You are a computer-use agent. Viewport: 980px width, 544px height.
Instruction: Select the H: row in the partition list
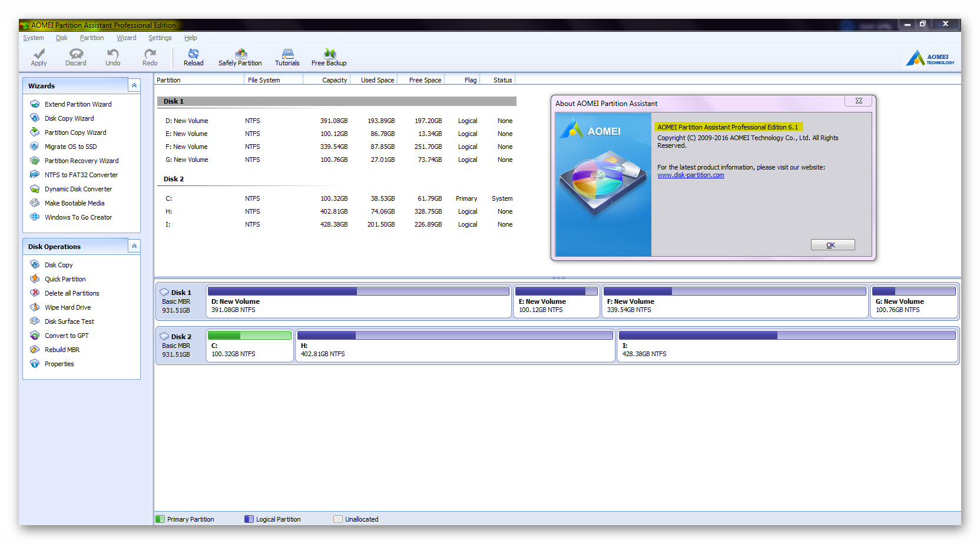point(337,211)
